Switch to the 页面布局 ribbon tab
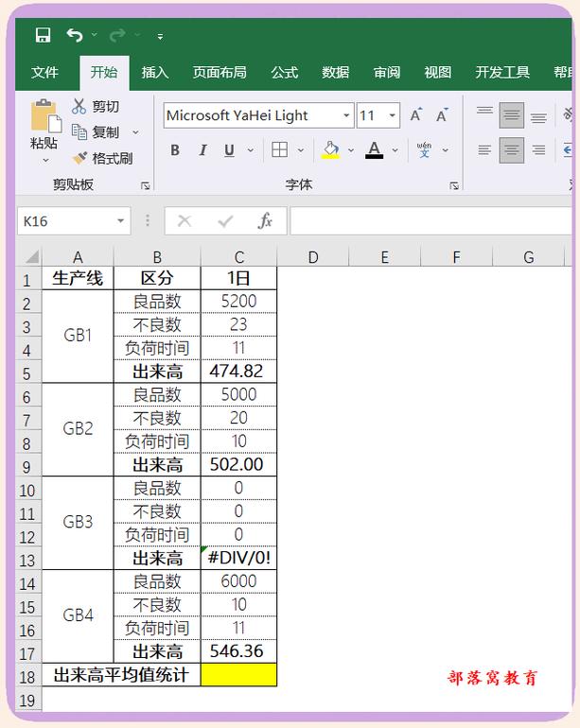This screenshot has height=728, width=580. 220,73
